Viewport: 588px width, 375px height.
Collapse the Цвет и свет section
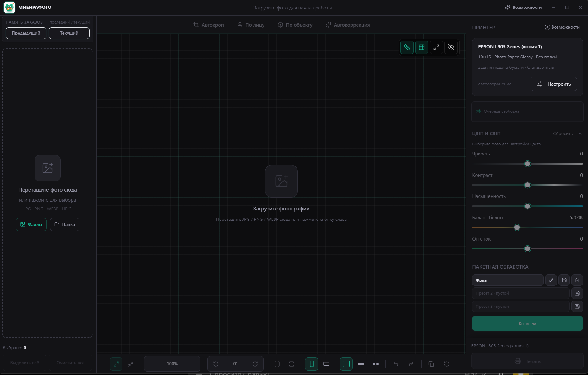(580, 133)
